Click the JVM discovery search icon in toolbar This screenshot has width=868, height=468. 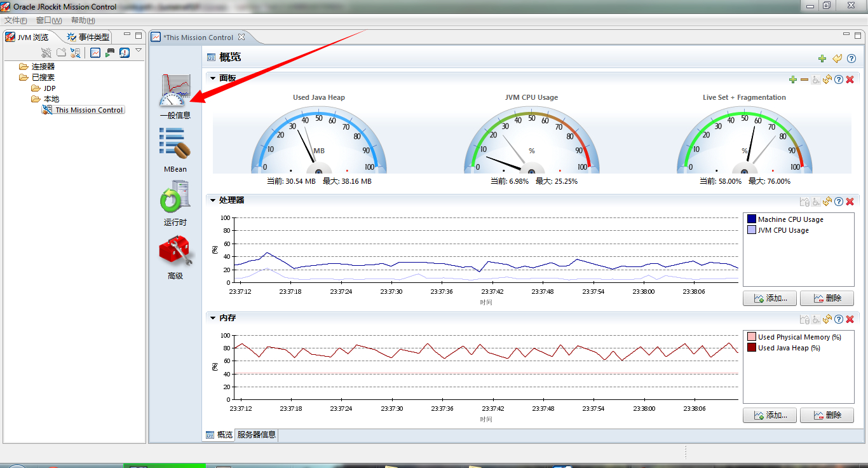tap(76, 53)
